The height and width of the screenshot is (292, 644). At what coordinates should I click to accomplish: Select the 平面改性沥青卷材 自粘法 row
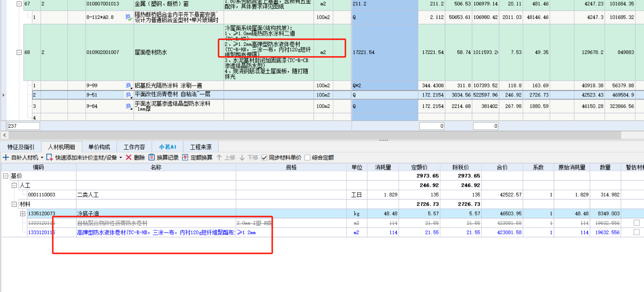pos(338,95)
